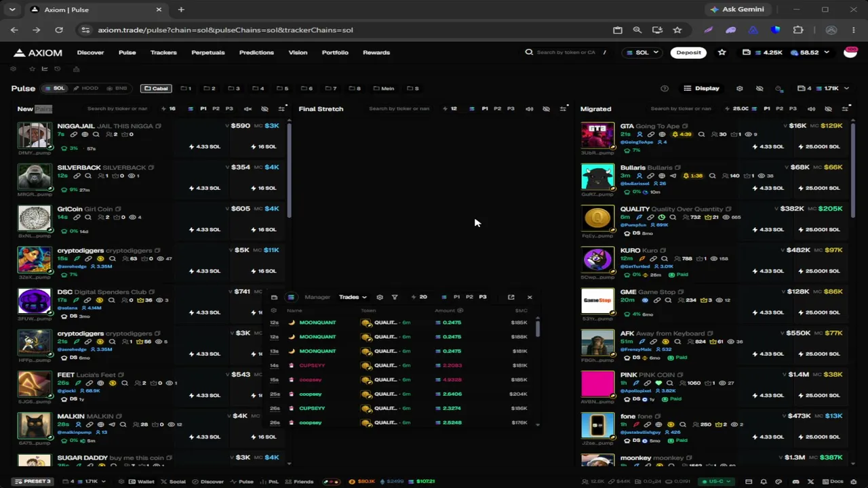
Task: Toggle hidden tokens eye in Final Stretch
Action: 546,108
